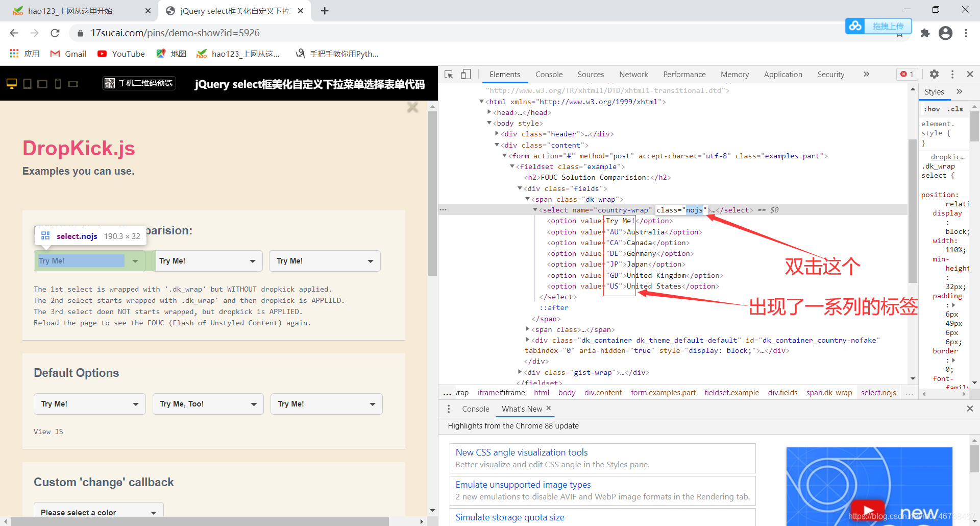Open DevTools settings gear
Screen dimensions: 980x526
(934, 74)
